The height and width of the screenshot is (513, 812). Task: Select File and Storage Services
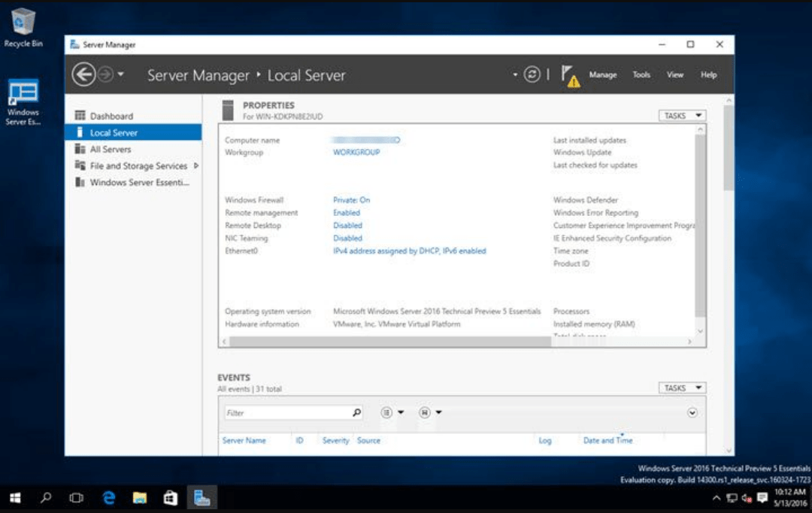point(138,165)
